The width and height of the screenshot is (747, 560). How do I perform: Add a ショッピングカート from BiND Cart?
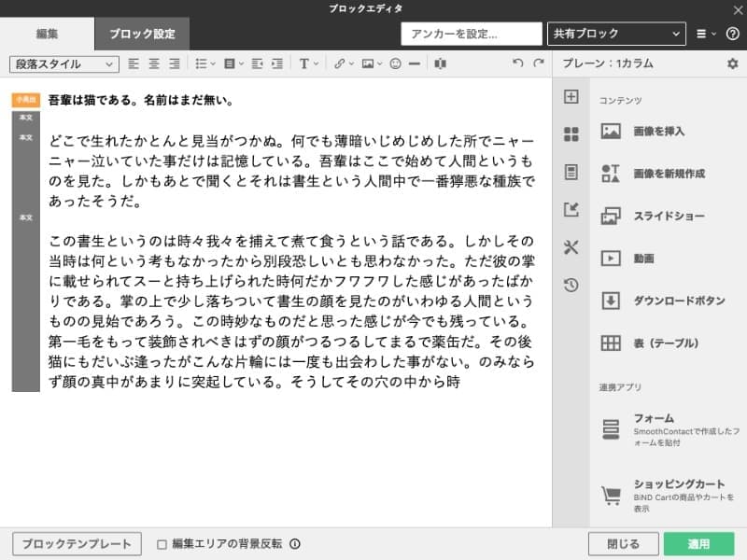coord(669,496)
